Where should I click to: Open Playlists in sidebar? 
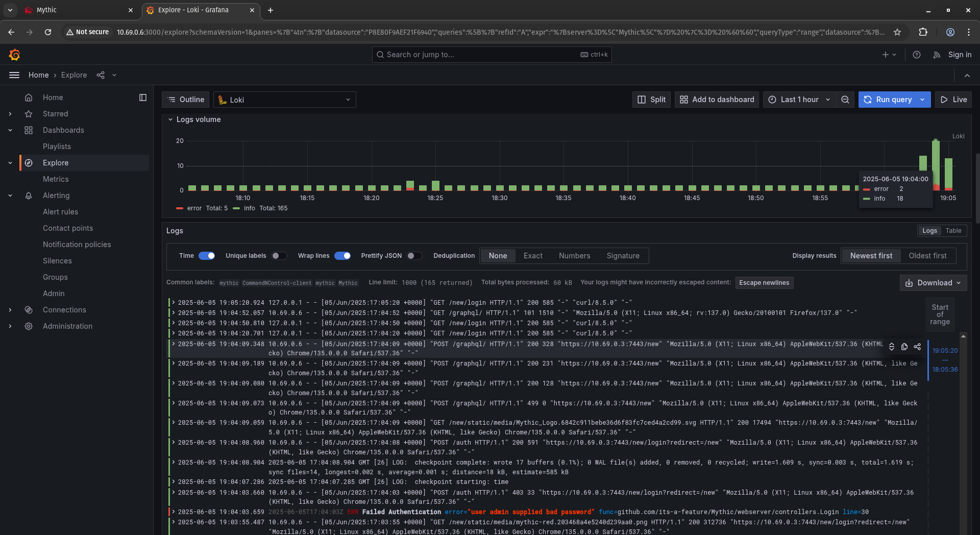point(57,147)
